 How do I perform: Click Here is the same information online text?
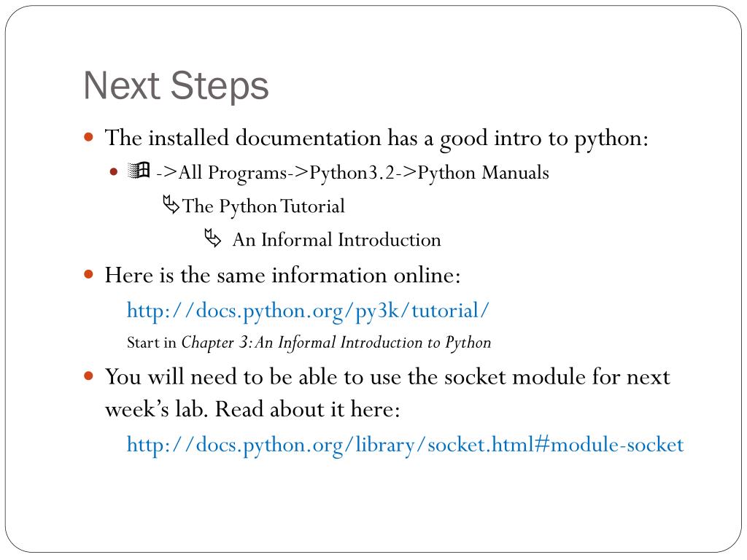(x=283, y=275)
